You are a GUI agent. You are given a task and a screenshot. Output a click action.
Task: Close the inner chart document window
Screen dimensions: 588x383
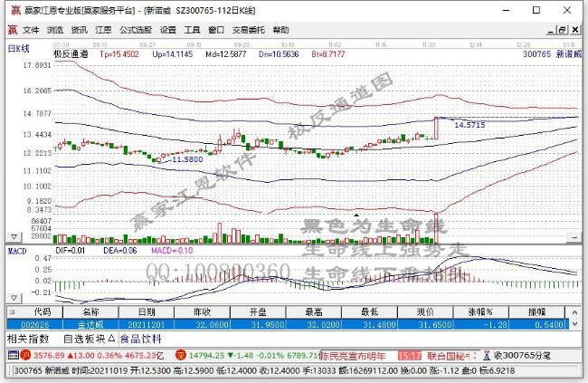point(574,30)
